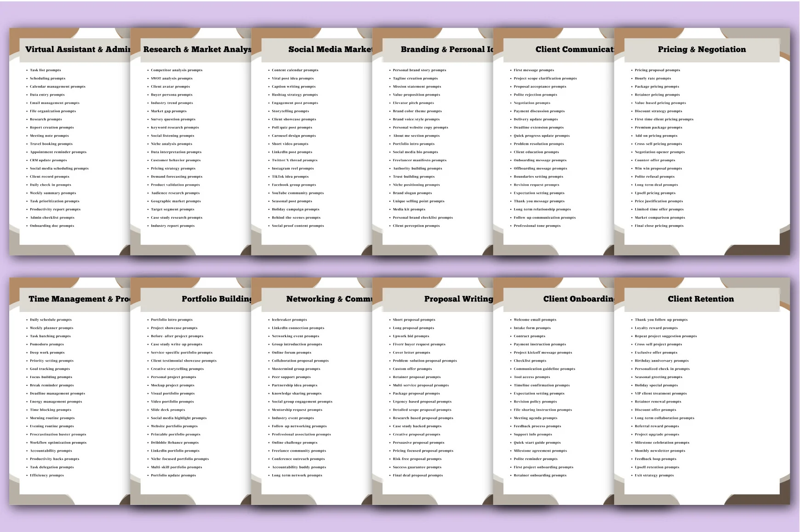The height and width of the screenshot is (532, 800).
Task: Click "TikTok idea prompts" bullet
Action: point(290,177)
